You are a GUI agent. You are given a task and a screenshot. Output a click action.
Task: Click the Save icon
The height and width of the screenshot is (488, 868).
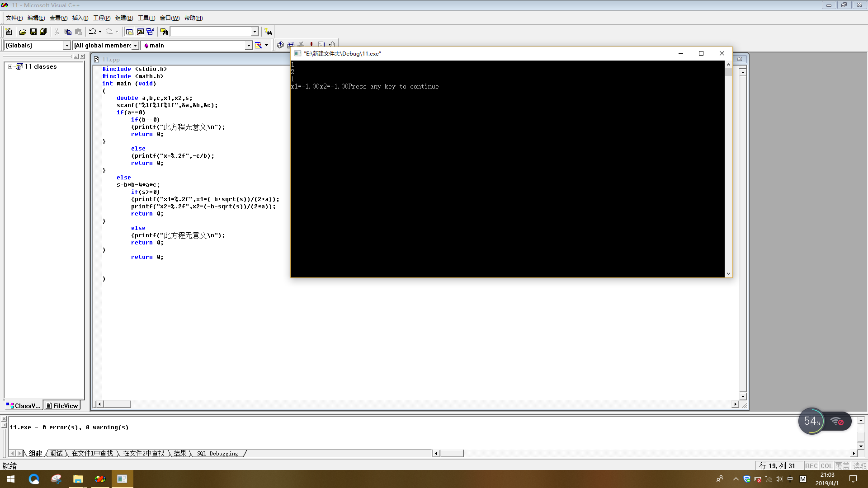(33, 32)
